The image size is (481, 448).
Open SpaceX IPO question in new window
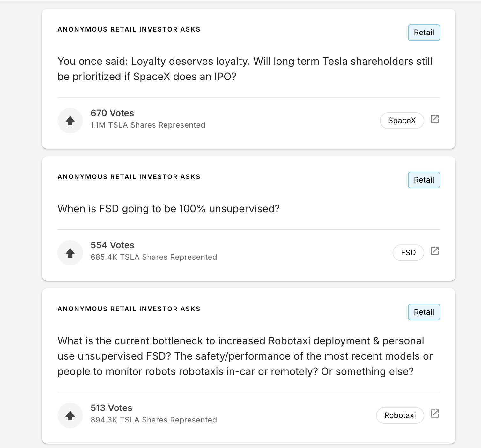[x=435, y=119]
